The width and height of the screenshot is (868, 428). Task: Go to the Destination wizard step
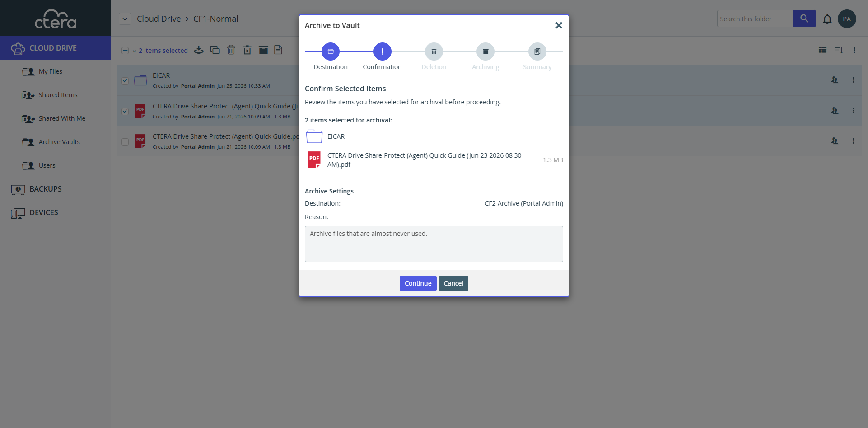(331, 52)
